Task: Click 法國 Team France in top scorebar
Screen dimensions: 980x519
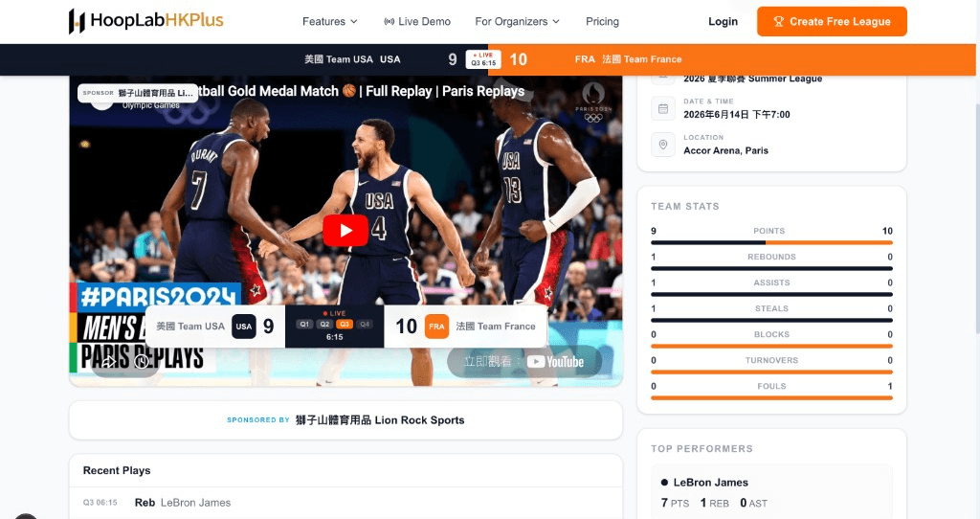Action: tap(642, 59)
